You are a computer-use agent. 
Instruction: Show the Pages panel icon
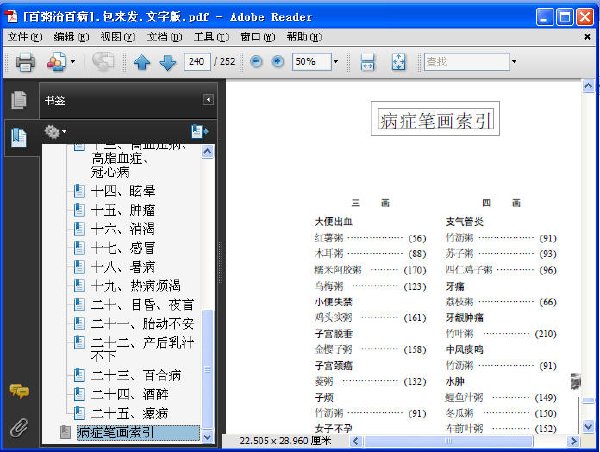coord(19,100)
